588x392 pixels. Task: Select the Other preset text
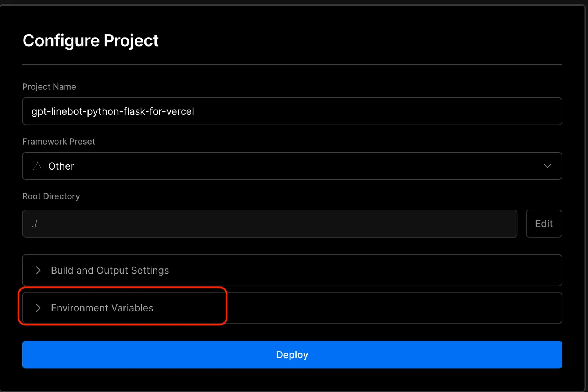coord(61,166)
